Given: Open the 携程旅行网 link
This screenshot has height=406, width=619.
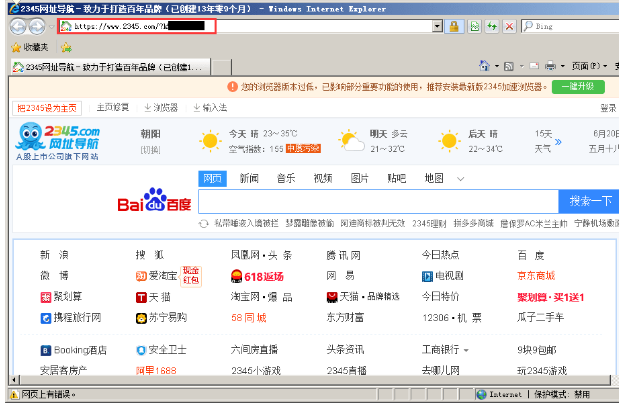Looking at the screenshot, I should pyautogui.click(x=71, y=318).
